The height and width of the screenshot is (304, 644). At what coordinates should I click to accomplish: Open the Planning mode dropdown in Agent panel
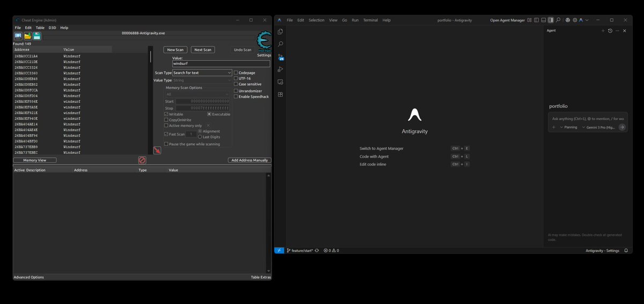[x=568, y=127]
